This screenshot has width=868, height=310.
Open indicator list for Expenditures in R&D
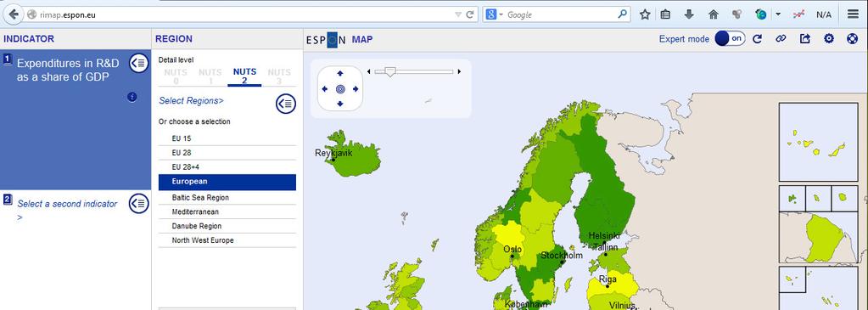pos(139,63)
